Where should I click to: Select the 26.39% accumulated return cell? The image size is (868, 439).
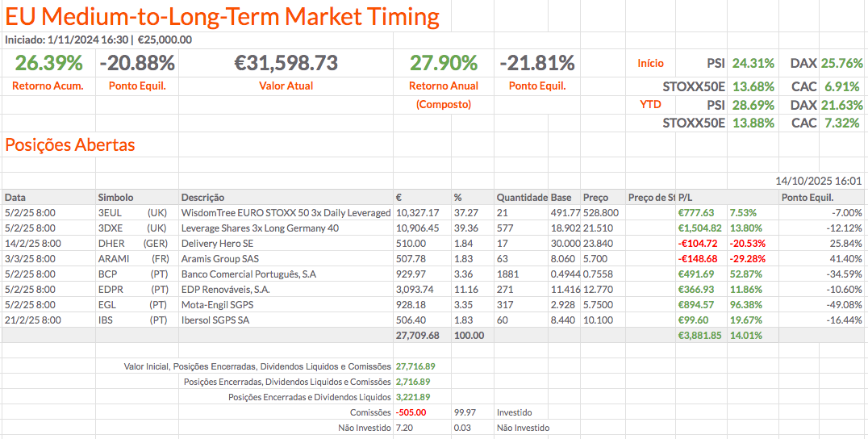pyautogui.click(x=48, y=63)
